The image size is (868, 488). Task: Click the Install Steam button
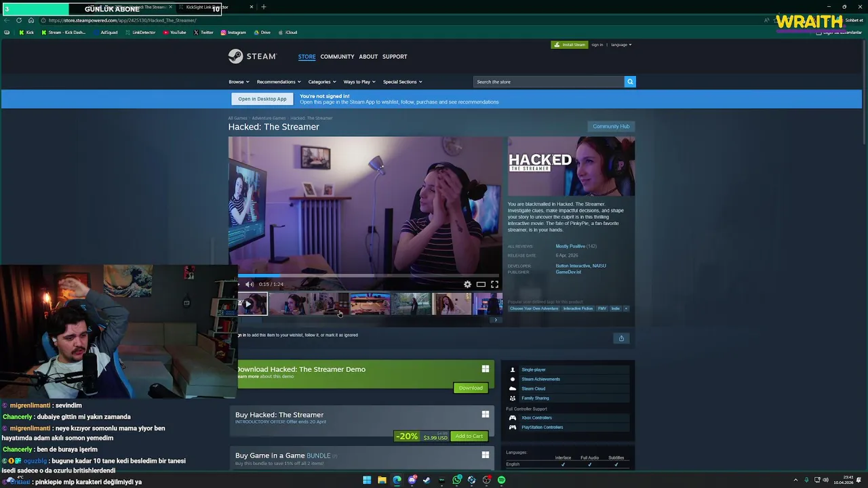tap(570, 45)
